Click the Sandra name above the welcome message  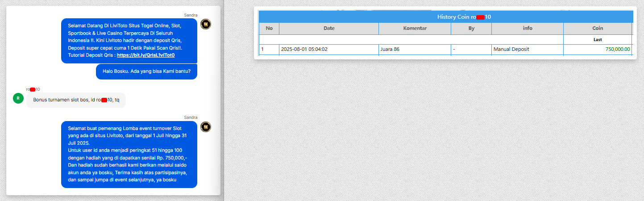[191, 15]
